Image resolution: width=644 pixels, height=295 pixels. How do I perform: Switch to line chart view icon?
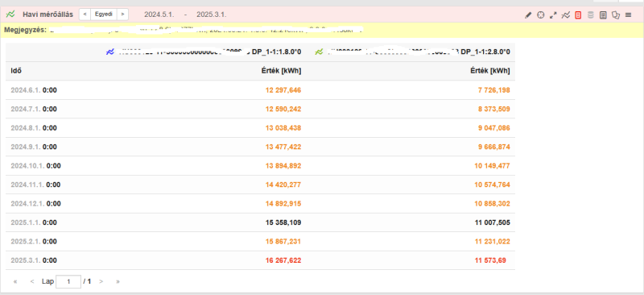(x=566, y=15)
